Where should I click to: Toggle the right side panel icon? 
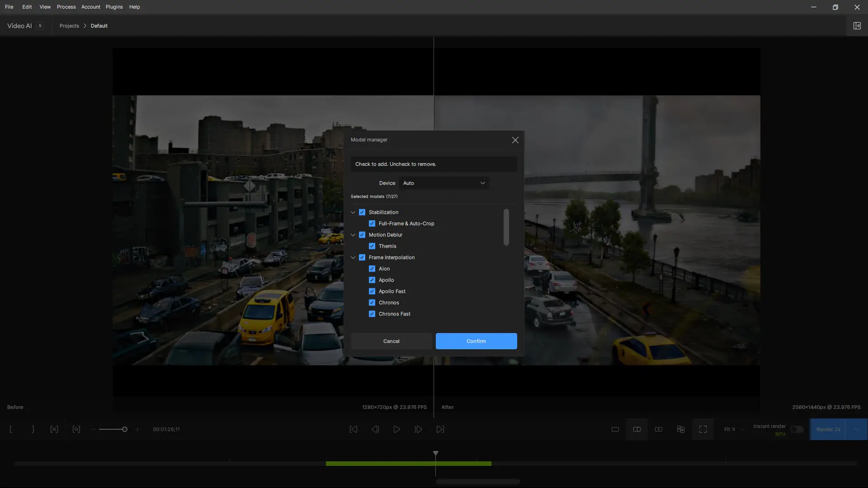857,26
